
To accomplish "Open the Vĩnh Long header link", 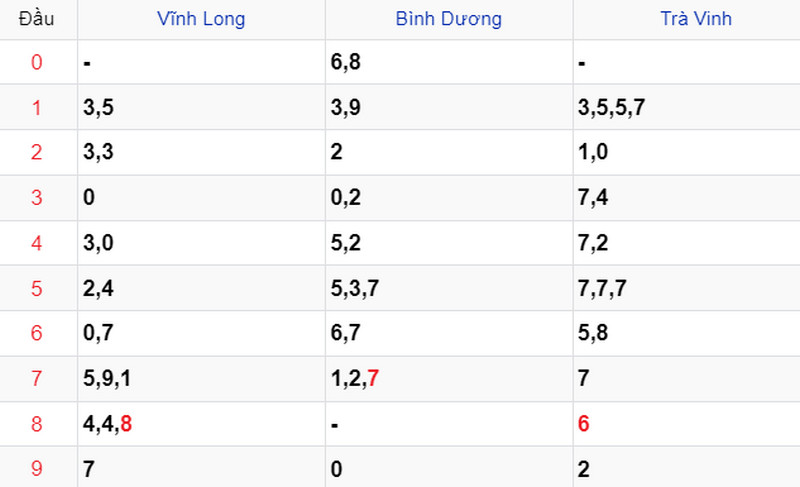I will pos(201,19).
